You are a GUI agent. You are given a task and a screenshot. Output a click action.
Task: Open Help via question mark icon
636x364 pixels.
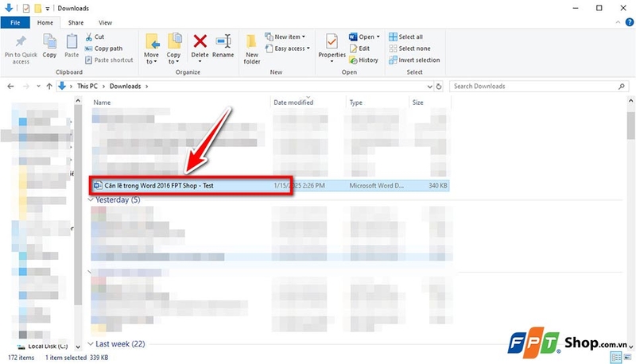[630, 22]
